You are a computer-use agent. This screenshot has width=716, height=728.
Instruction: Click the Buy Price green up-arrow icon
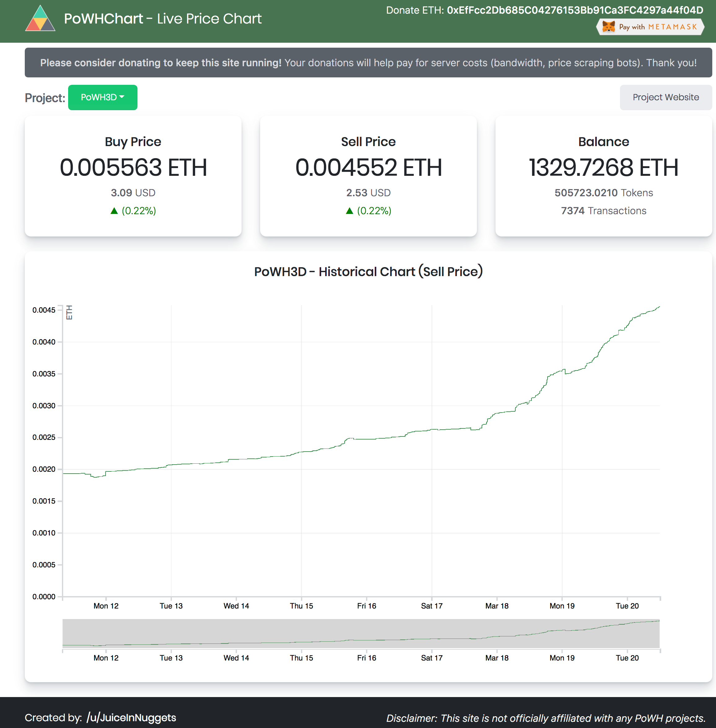[114, 211]
